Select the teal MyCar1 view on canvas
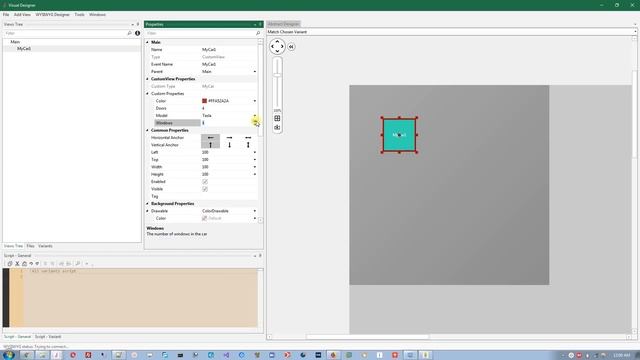The image size is (640, 360). 399,135
